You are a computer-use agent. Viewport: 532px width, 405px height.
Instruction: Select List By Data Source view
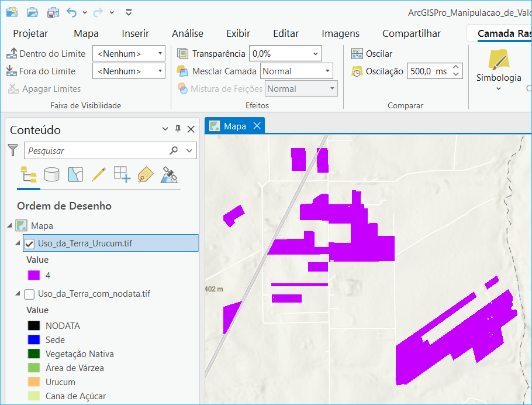coord(52,174)
